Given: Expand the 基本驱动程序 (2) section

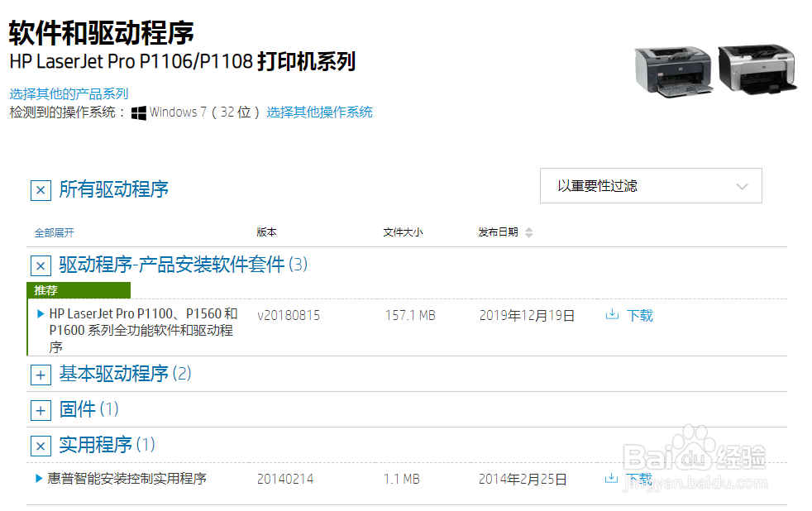Looking at the screenshot, I should point(41,375).
